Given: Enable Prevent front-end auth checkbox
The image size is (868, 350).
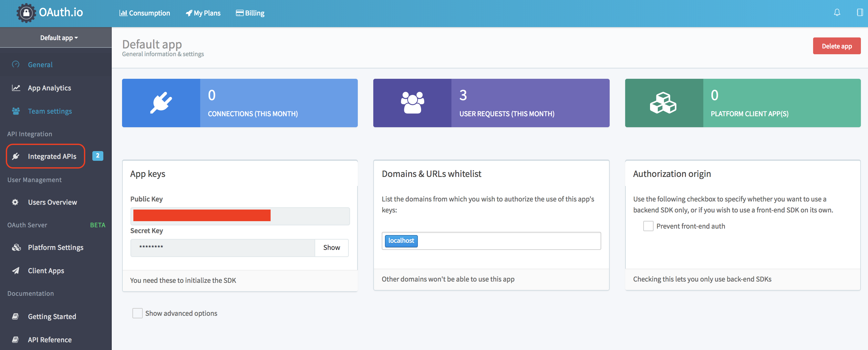Looking at the screenshot, I should [x=648, y=226].
